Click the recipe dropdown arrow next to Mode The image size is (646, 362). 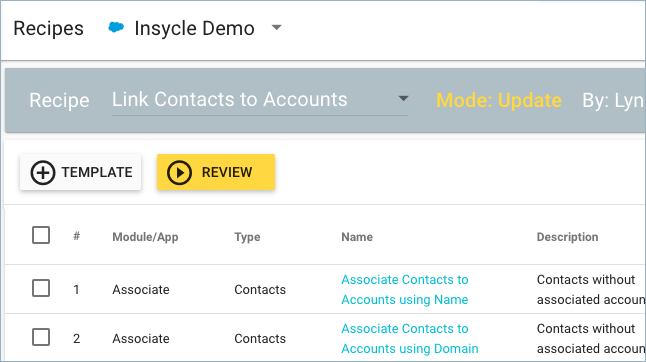(x=403, y=99)
